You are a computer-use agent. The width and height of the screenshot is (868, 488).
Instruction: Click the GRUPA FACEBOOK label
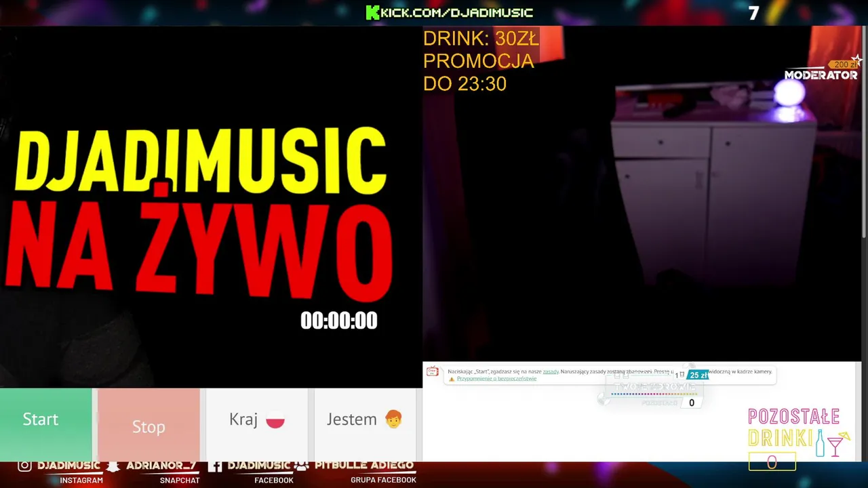[x=383, y=480]
